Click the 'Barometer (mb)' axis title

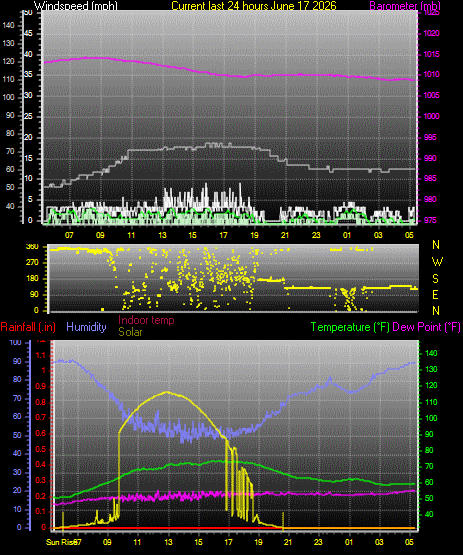405,6
